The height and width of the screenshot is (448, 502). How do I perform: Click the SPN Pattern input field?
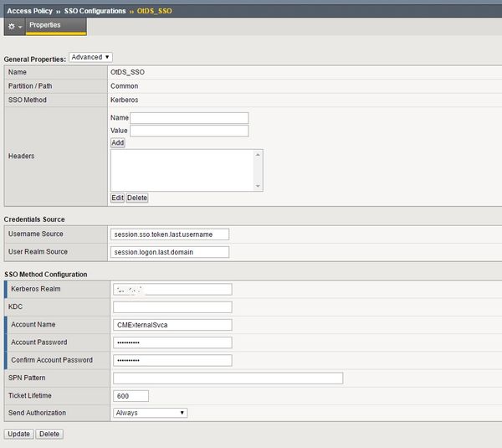point(228,378)
